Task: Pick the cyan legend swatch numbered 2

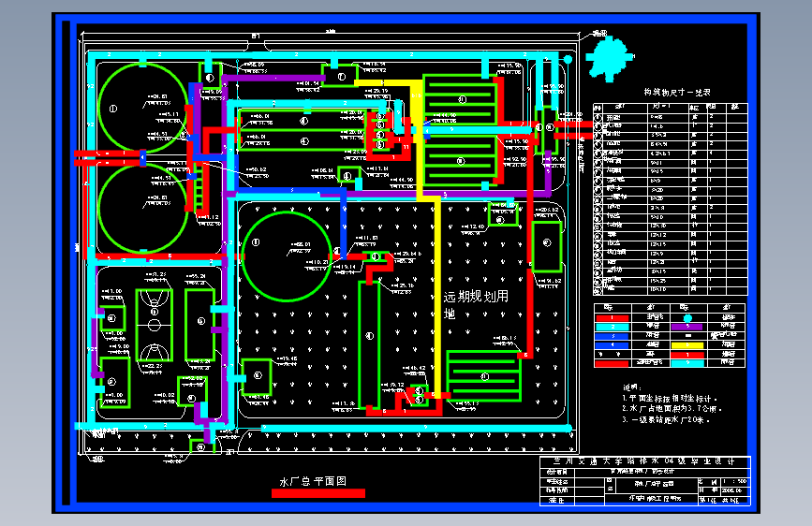Action: (x=613, y=328)
